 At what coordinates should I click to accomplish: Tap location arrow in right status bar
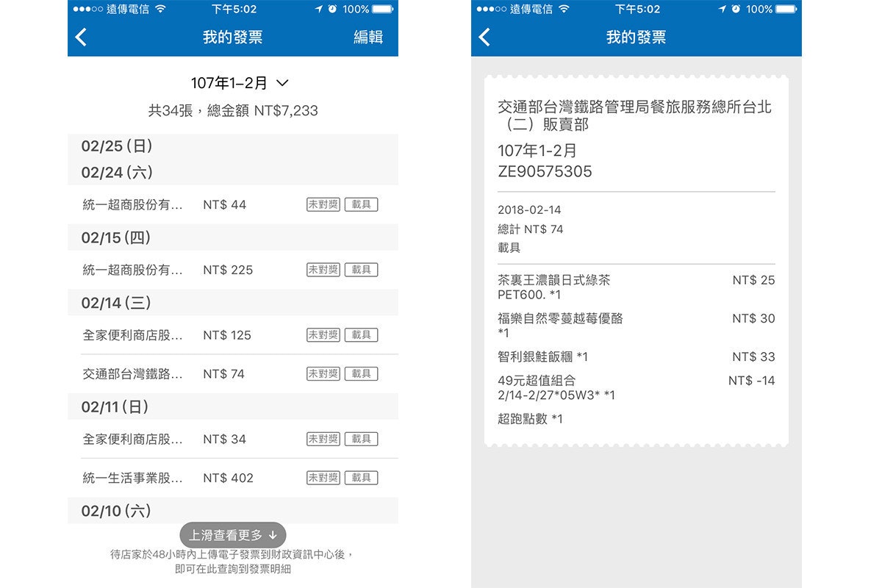[722, 9]
